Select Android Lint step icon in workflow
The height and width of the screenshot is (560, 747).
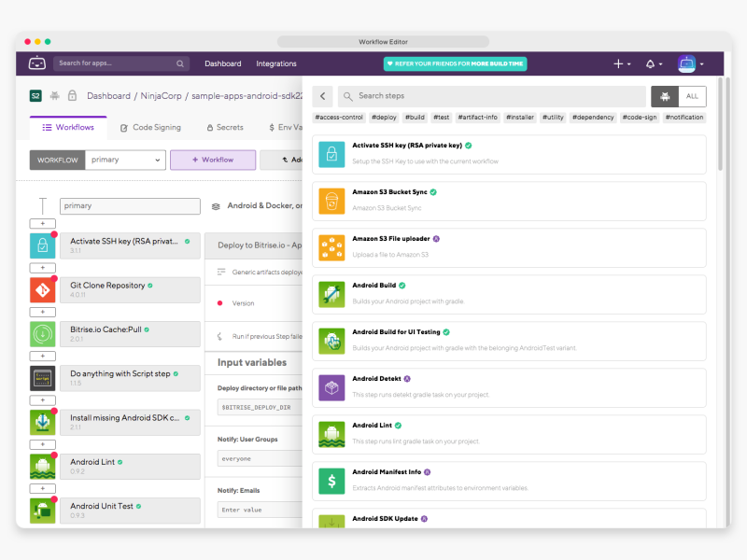42,466
